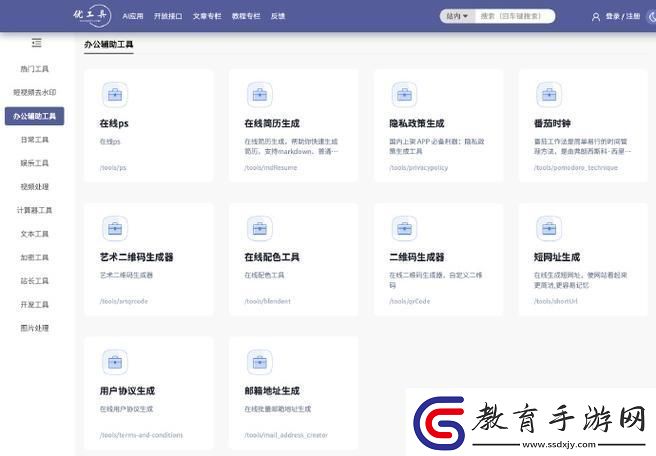Viewport: 656px width, 456px height.
Task: Select 热门工具 in the sidebar
Action: (x=35, y=69)
